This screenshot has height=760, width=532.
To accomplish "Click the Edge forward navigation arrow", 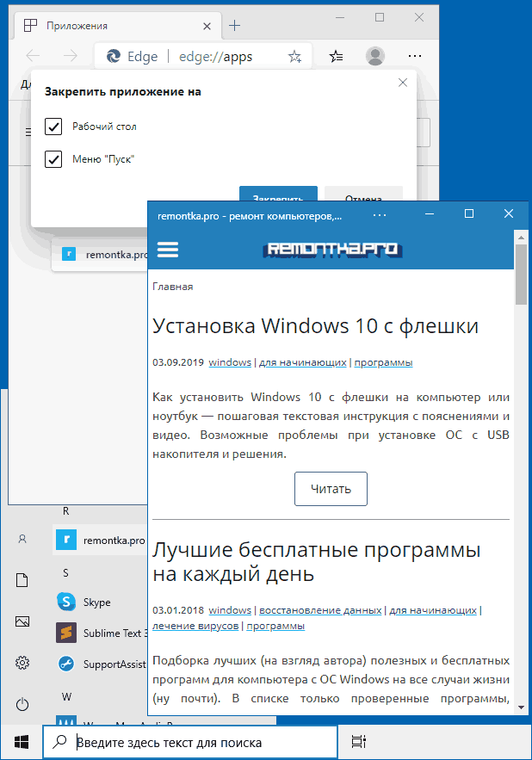I will 71,56.
